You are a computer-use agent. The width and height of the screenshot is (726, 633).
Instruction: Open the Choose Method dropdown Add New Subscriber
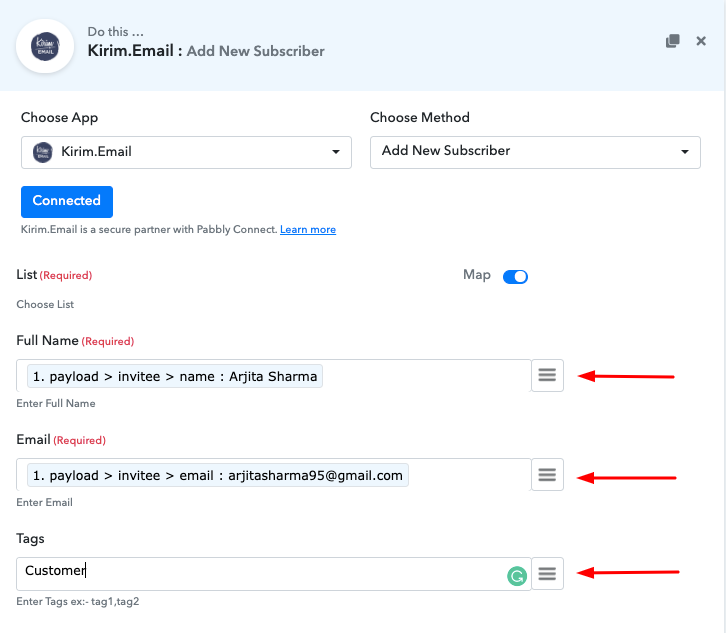pos(535,152)
